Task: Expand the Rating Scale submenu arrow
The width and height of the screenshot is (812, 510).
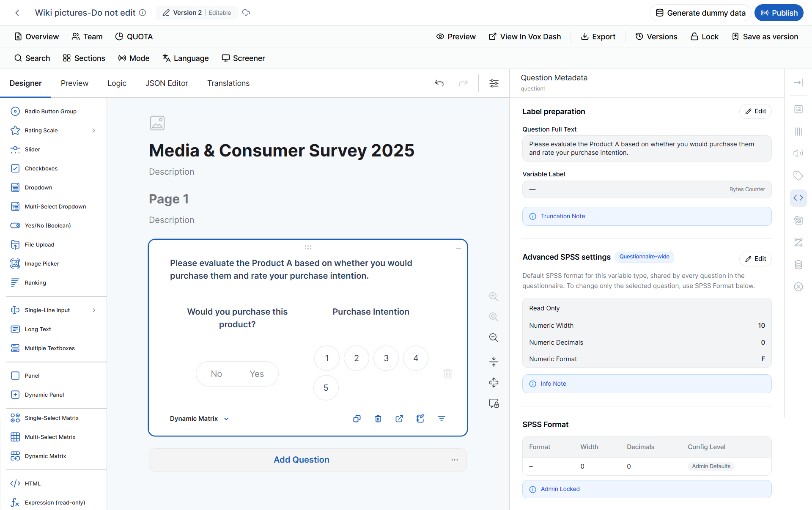Action: 94,131
